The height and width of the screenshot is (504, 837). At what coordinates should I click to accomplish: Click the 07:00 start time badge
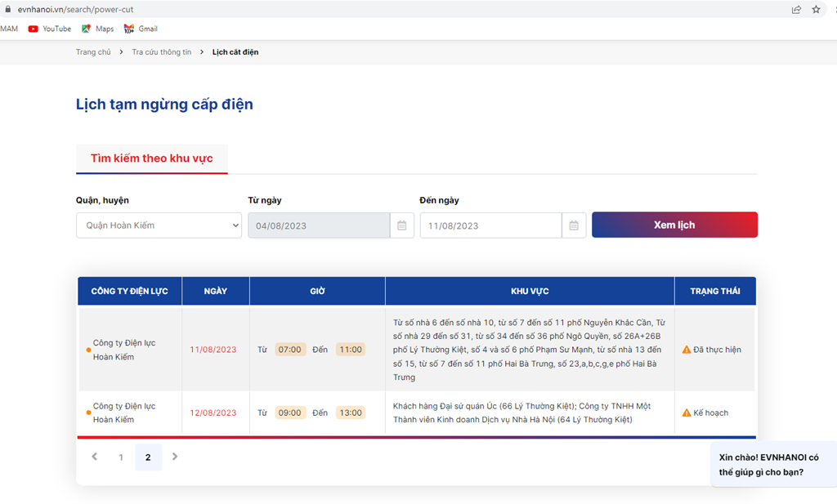coord(290,350)
